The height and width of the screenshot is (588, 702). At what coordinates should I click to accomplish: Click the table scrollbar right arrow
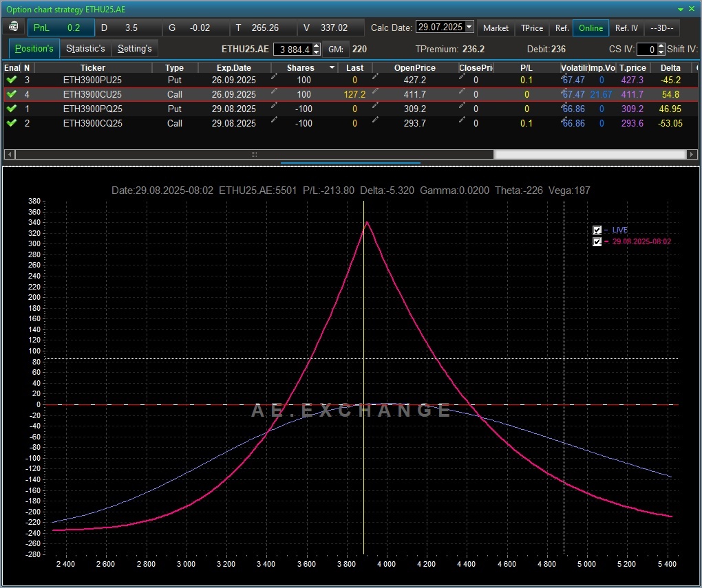(x=691, y=154)
